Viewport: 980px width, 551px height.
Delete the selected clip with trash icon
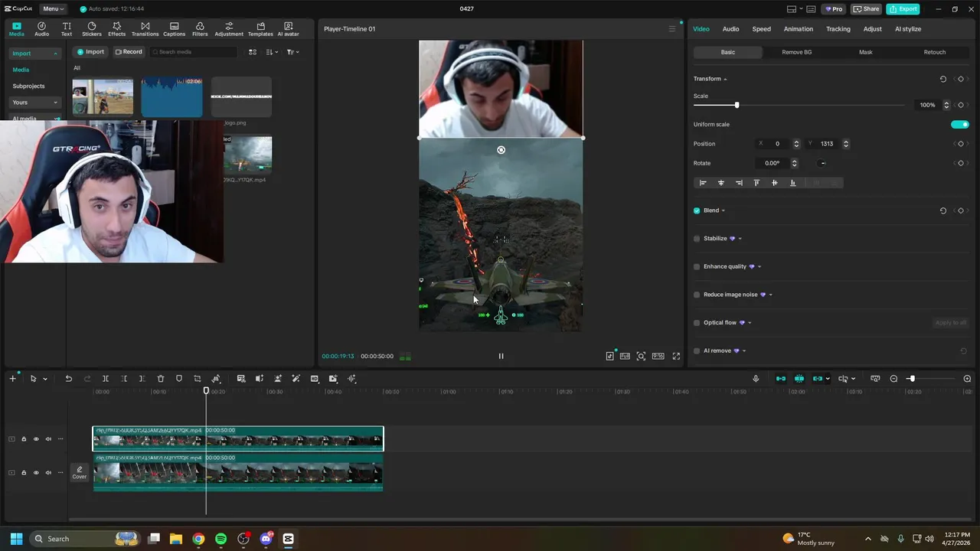161,379
